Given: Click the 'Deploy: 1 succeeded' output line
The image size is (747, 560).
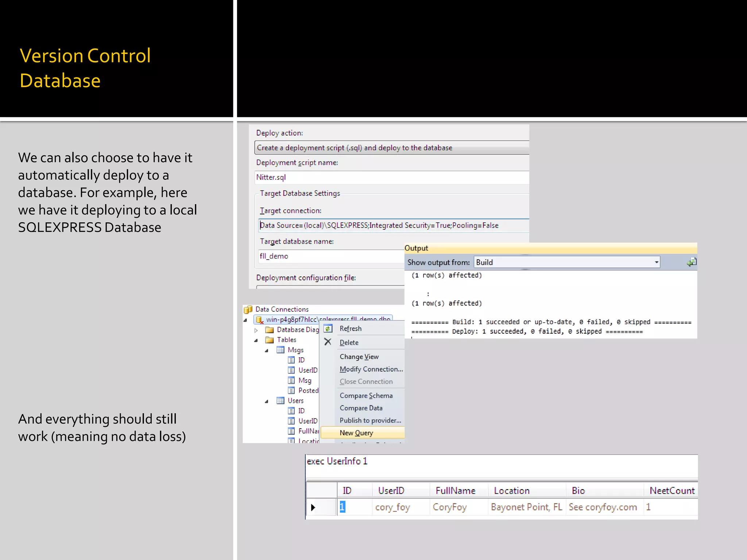Looking at the screenshot, I should (527, 332).
